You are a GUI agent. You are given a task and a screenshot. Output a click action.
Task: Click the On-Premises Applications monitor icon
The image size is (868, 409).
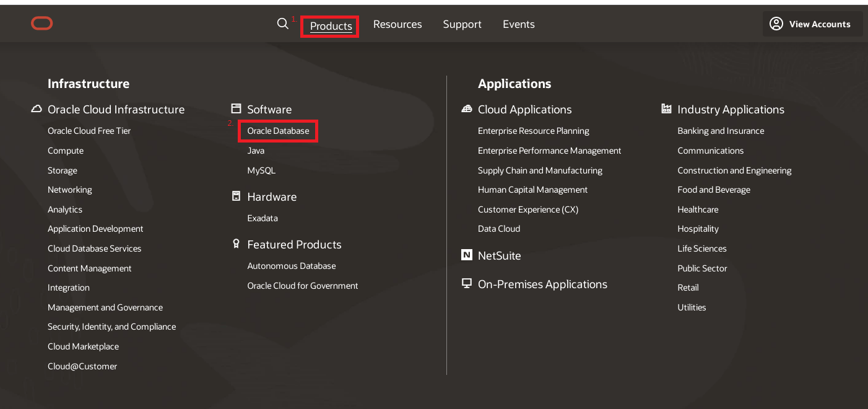pos(467,283)
